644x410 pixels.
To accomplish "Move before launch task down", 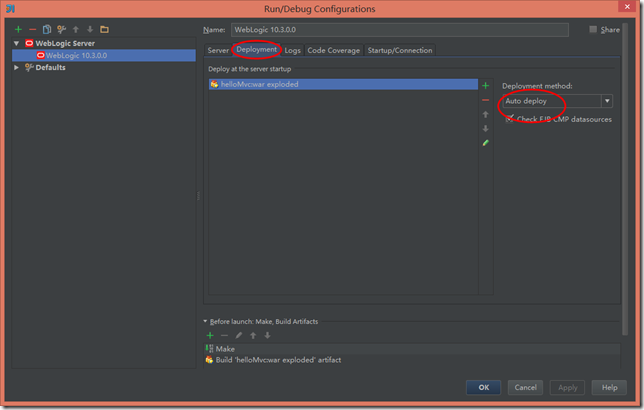I will (267, 335).
